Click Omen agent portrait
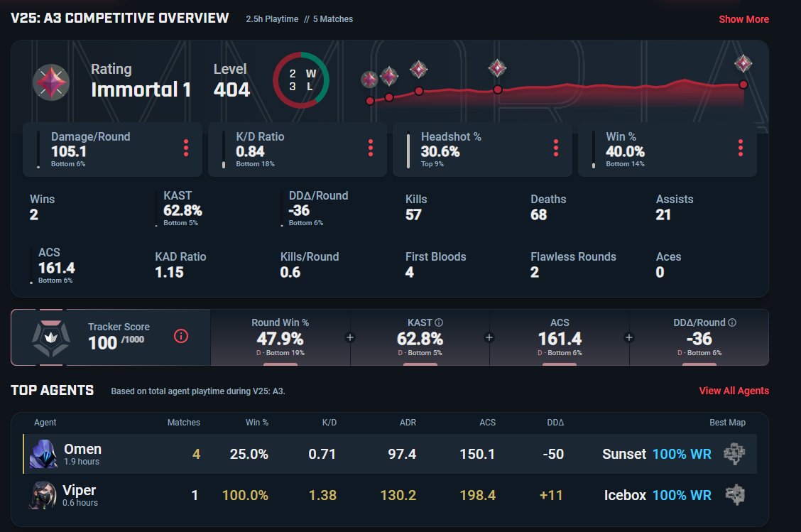The image size is (801, 532). click(x=43, y=454)
